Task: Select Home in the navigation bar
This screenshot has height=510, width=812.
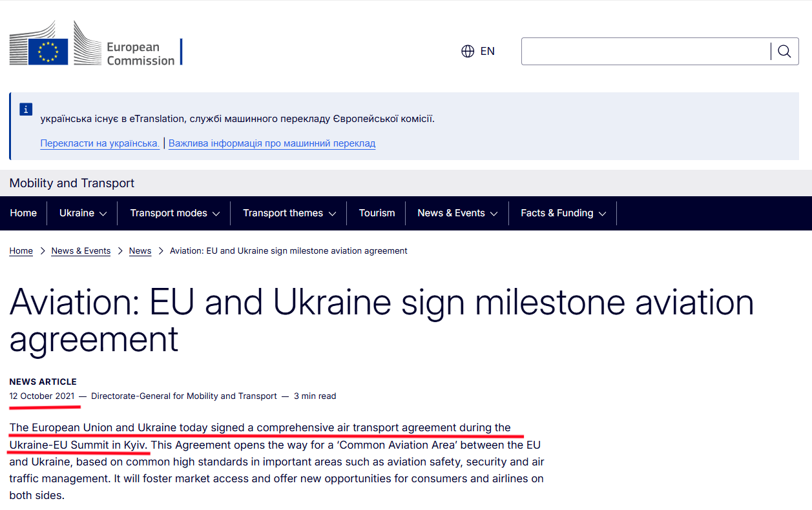Action: pyautogui.click(x=23, y=213)
